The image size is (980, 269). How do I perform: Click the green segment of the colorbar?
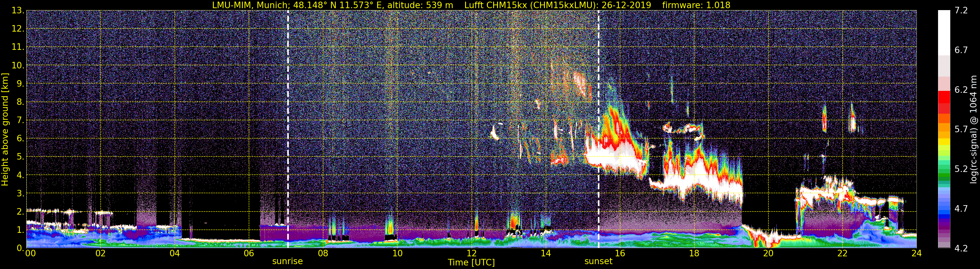pos(944,175)
